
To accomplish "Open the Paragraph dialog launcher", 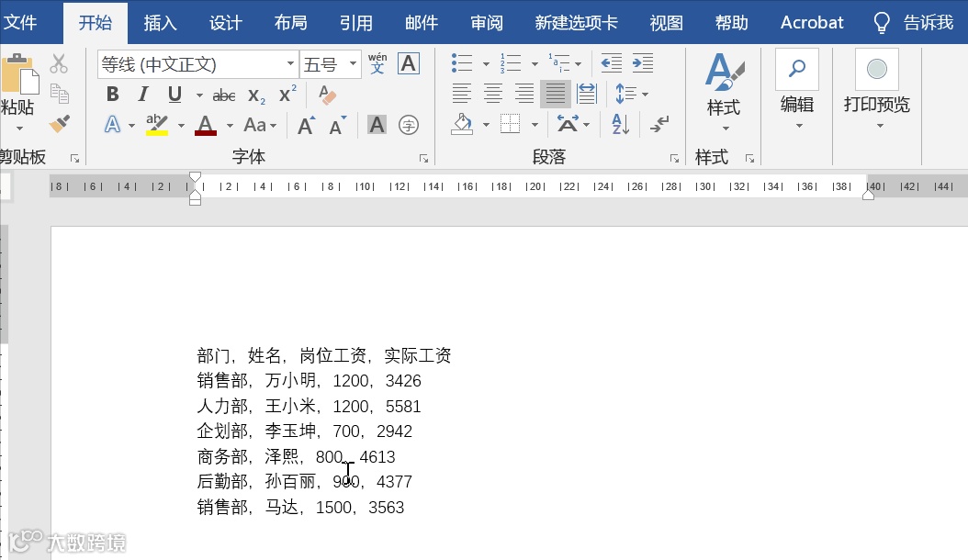I will [x=674, y=159].
